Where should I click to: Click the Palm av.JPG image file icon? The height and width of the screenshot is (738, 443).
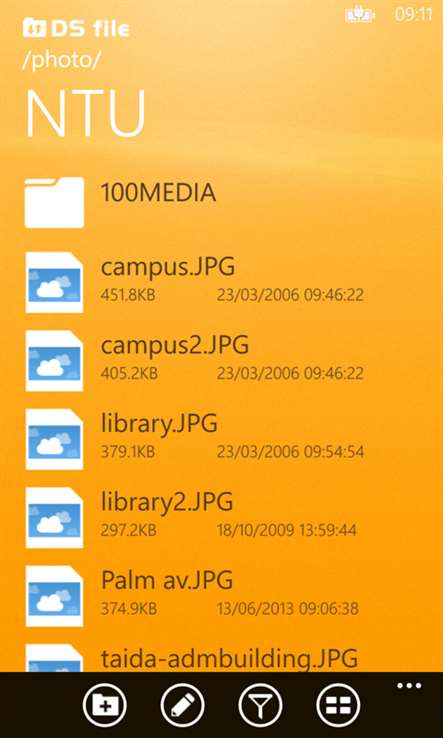click(54, 596)
